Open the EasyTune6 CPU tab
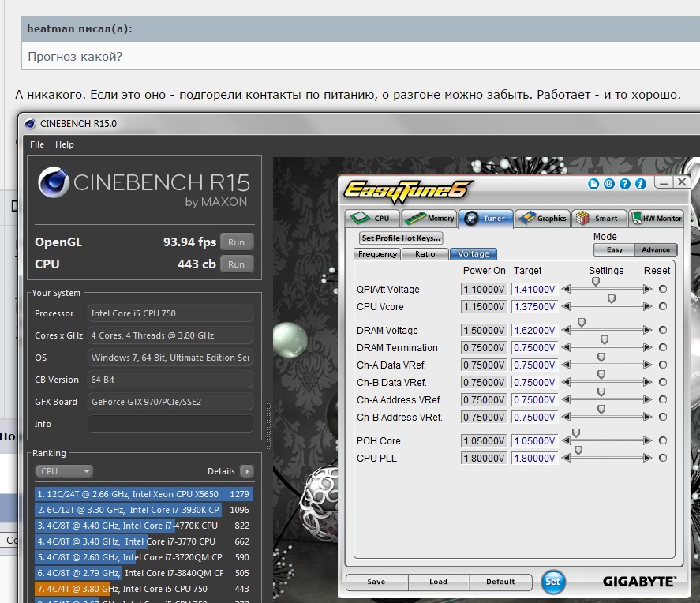Viewport: 700px width, 603px height. pos(372,219)
